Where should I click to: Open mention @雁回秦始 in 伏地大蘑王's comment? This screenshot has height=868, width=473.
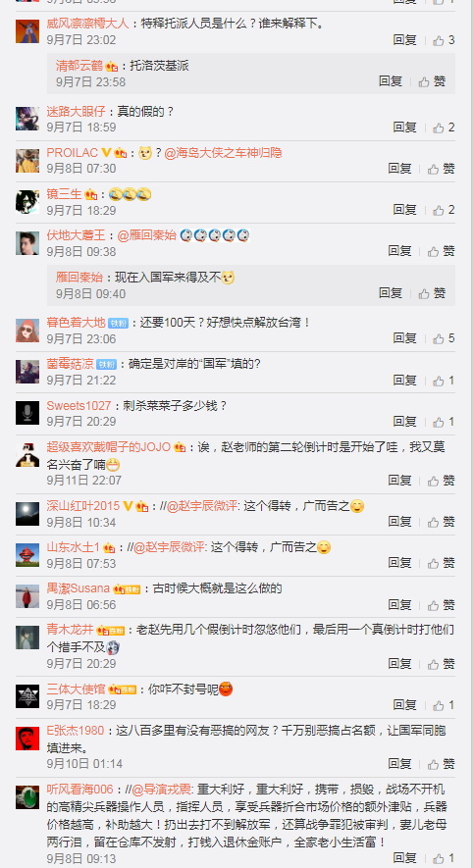click(x=147, y=235)
